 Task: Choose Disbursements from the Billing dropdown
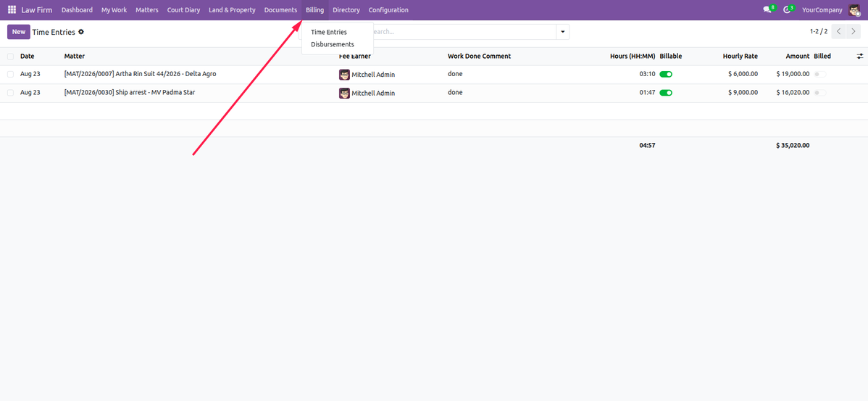pos(332,44)
